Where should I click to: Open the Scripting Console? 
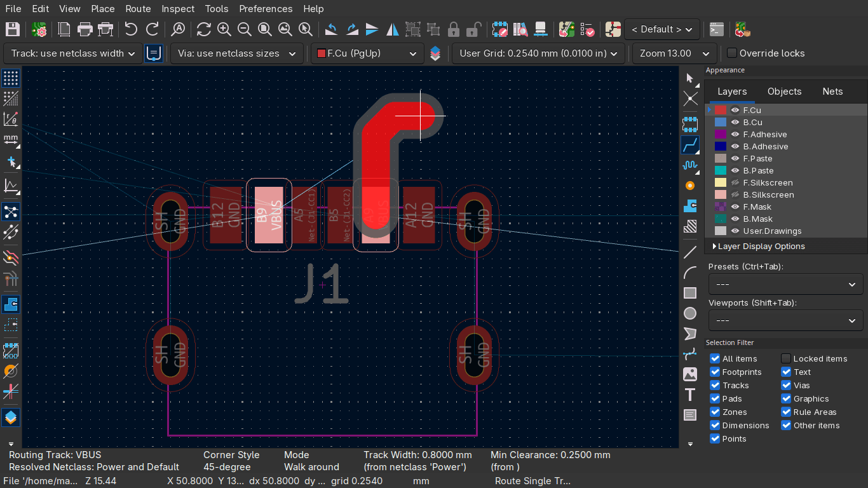pyautogui.click(x=717, y=29)
